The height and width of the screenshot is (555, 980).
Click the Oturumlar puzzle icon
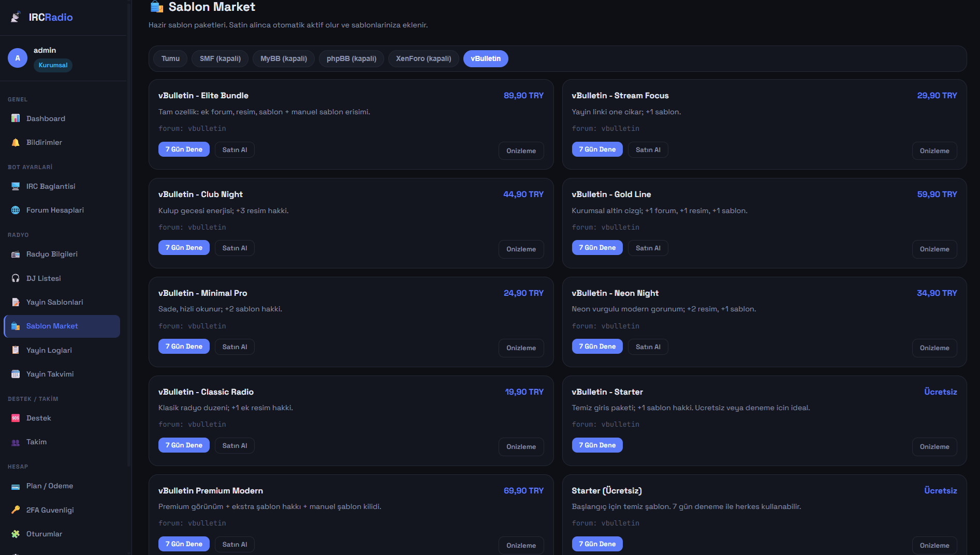[16, 534]
